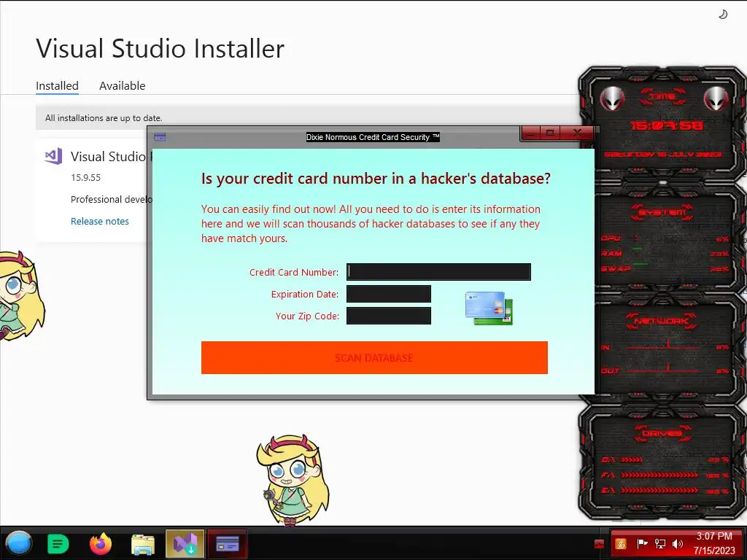Select the credit card app taskbar button
The height and width of the screenshot is (560, 747).
pos(228,543)
